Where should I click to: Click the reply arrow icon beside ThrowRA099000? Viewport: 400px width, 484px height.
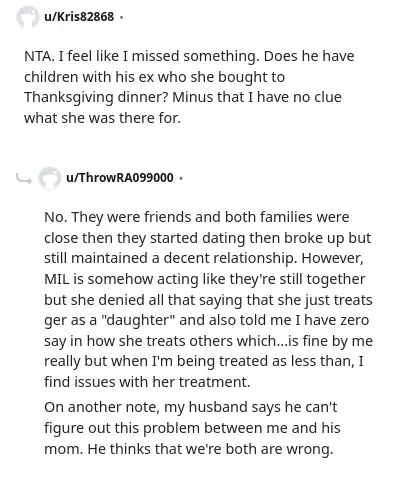24,179
